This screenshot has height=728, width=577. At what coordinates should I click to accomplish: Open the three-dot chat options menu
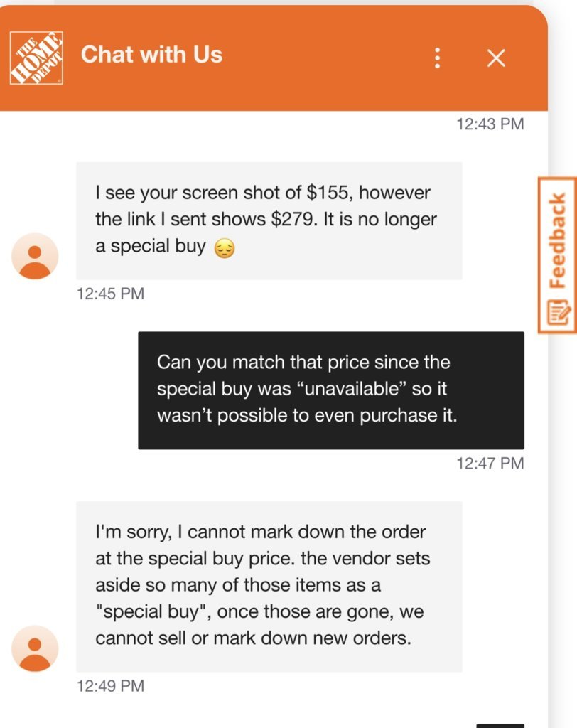437,58
